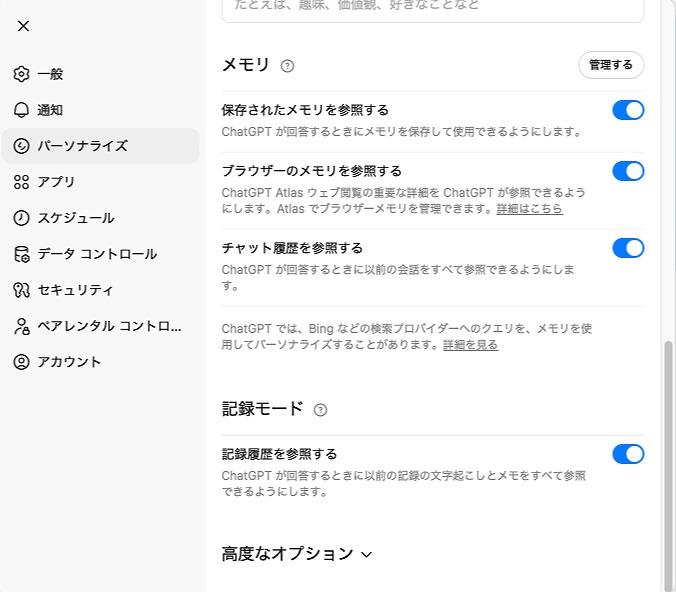The width and height of the screenshot is (676, 592).
Task: Click the セキュリティ key icon
Action: pyautogui.click(x=22, y=290)
